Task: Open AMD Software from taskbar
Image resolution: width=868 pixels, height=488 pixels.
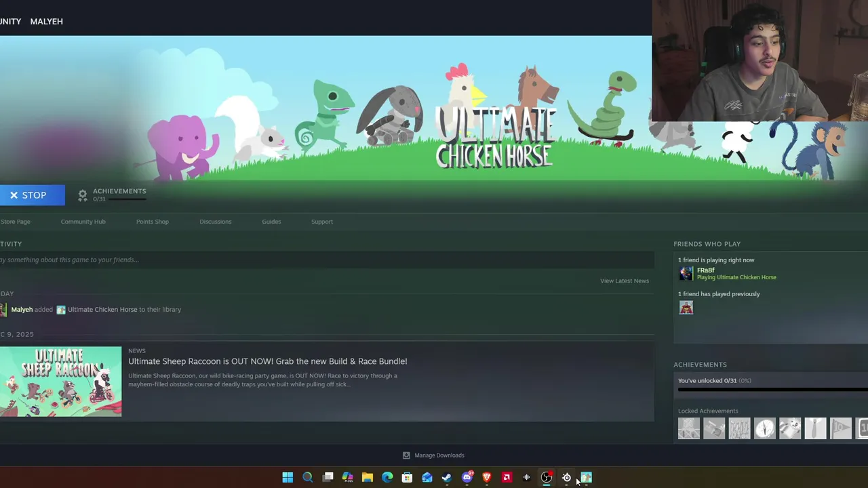Action: [x=507, y=478]
